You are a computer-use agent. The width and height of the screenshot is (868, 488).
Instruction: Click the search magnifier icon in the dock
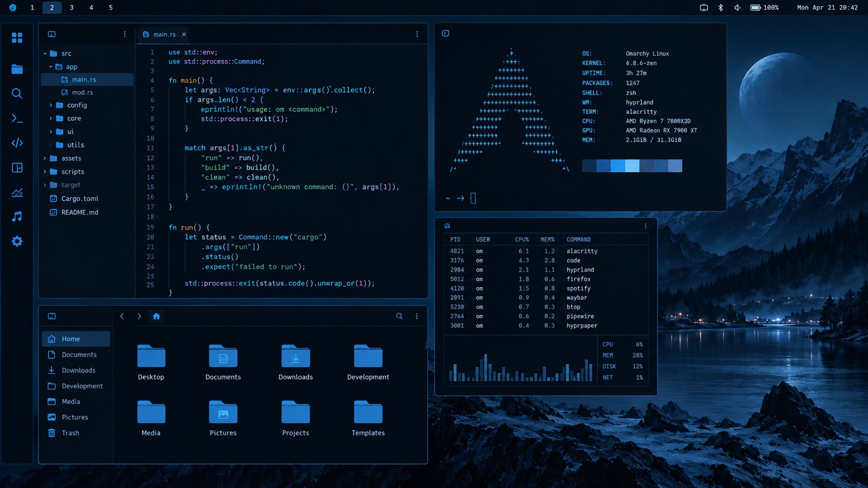pyautogui.click(x=17, y=94)
